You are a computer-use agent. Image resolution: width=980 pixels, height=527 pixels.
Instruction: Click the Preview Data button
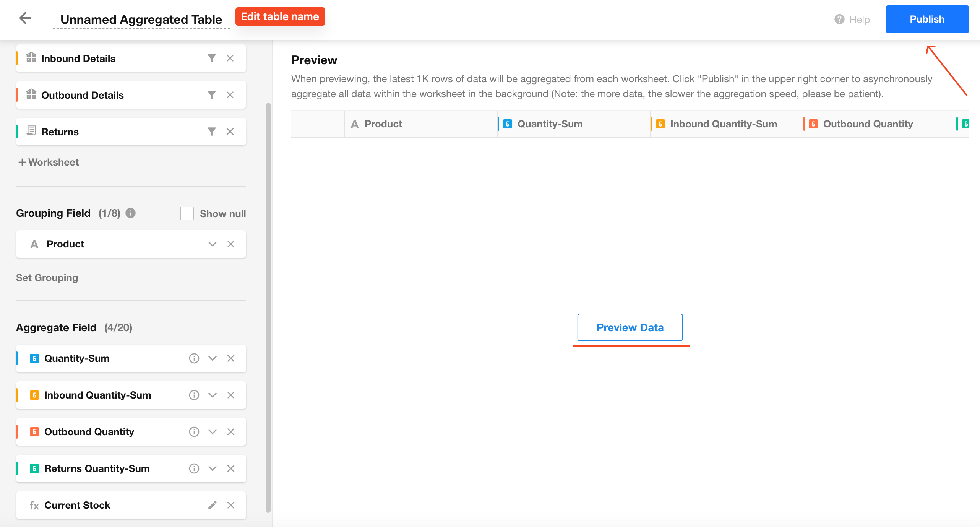pos(630,327)
